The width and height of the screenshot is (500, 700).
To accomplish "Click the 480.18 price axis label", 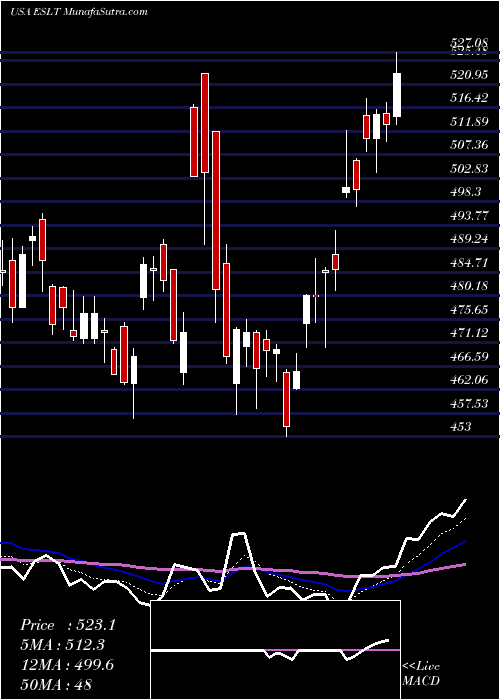I will [x=469, y=286].
